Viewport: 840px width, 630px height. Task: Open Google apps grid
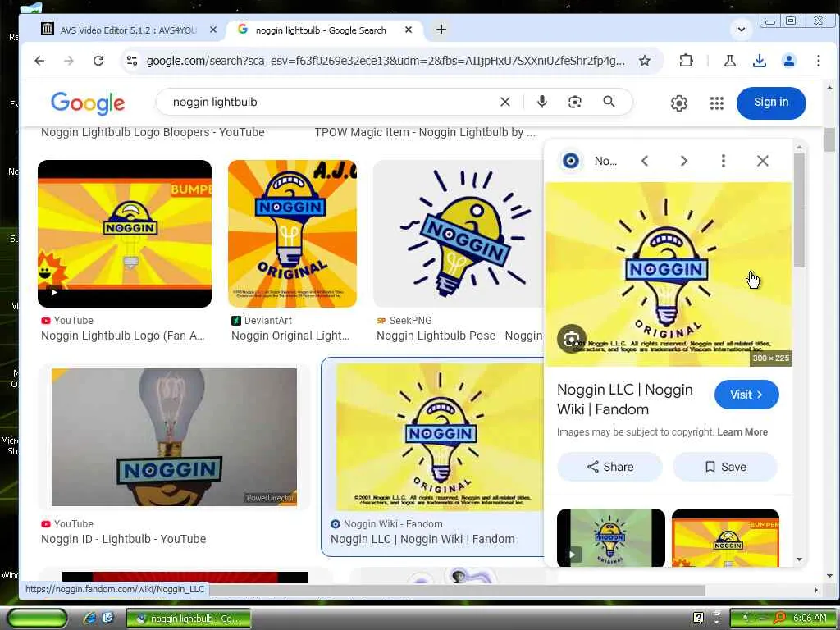click(717, 103)
